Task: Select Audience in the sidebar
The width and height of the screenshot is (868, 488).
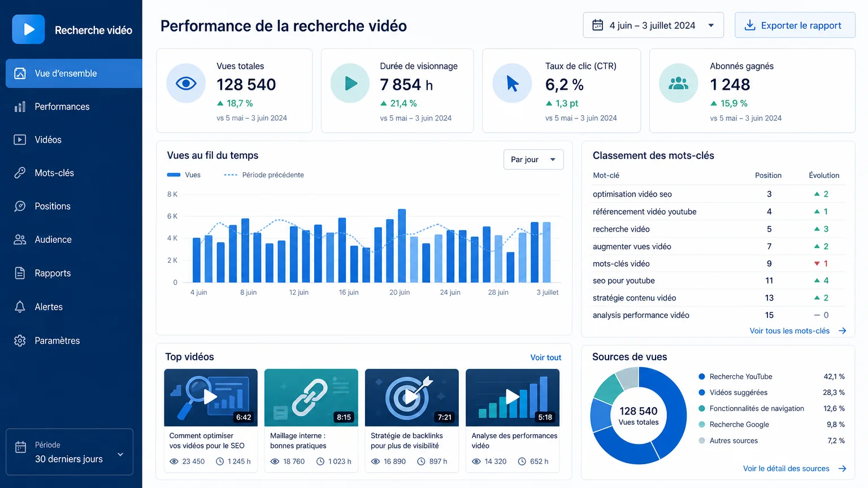Action: (x=74, y=239)
